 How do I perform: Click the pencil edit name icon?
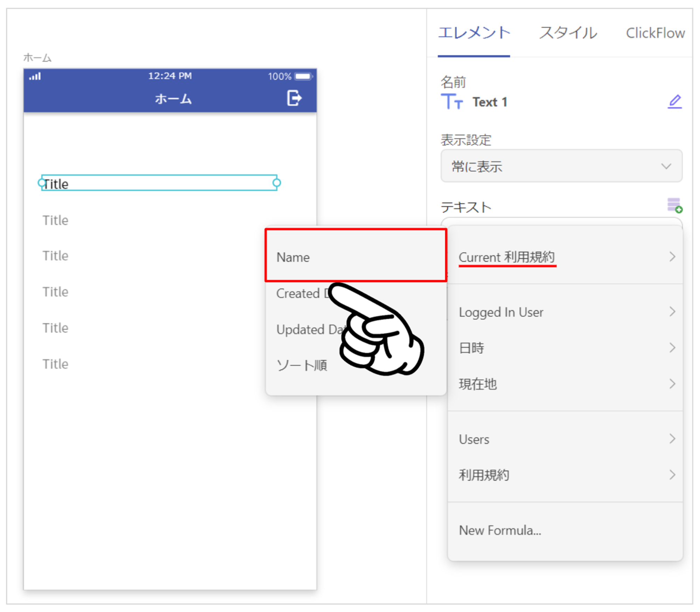(x=674, y=102)
